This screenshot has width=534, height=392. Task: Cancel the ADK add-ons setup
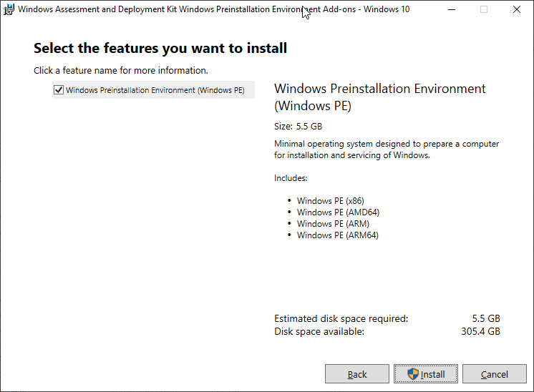[x=494, y=374]
